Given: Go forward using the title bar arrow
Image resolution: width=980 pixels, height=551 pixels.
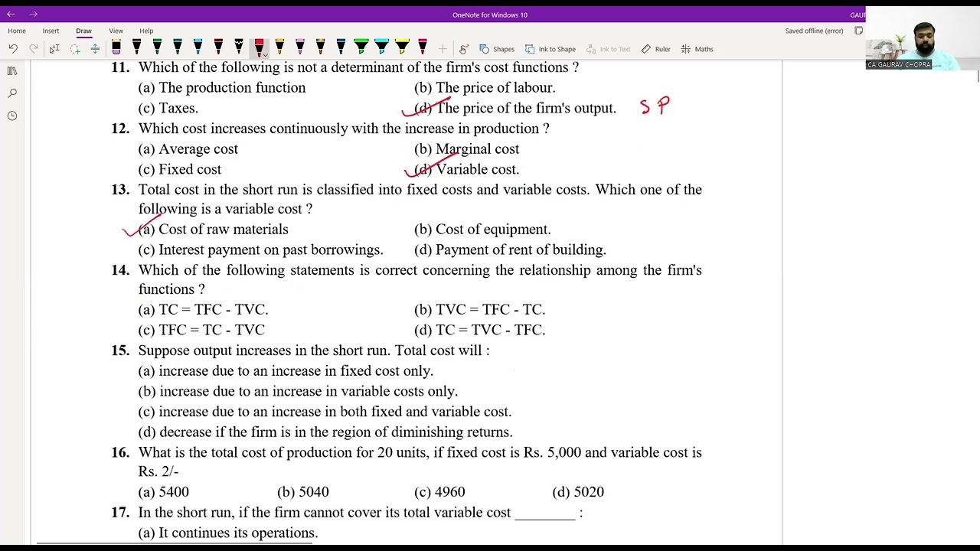Looking at the screenshot, I should point(34,14).
